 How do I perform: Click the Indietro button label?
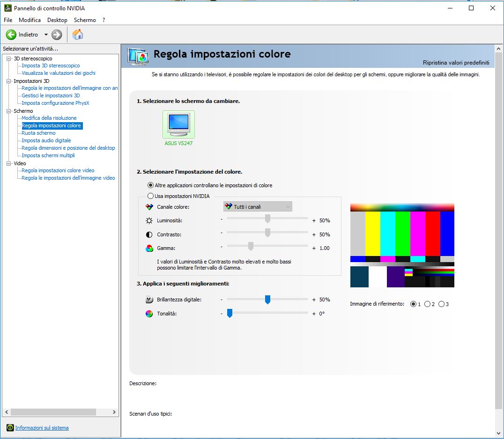pyautogui.click(x=28, y=35)
